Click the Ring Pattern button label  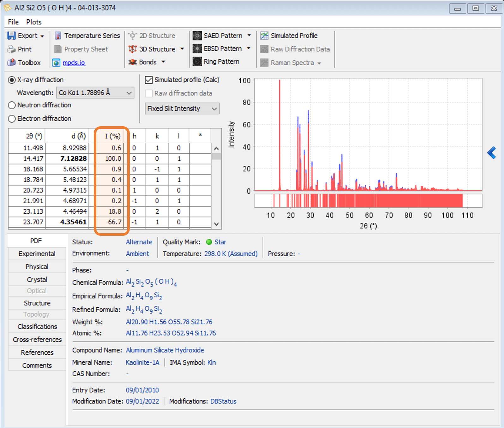coord(221,62)
